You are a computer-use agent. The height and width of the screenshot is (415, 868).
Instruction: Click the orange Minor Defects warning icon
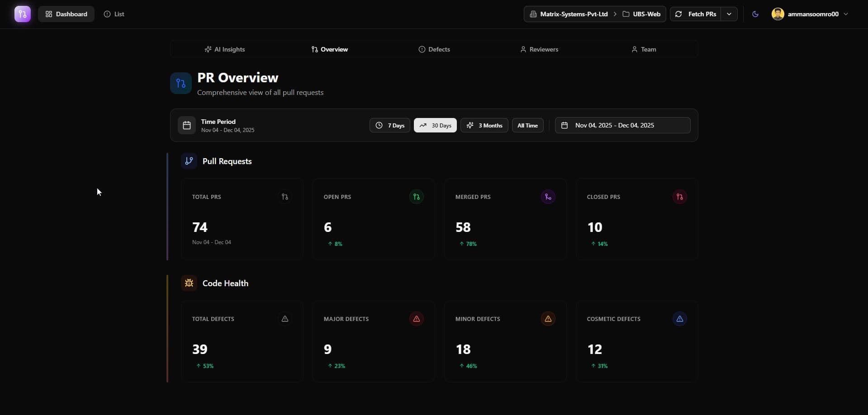pyautogui.click(x=548, y=319)
